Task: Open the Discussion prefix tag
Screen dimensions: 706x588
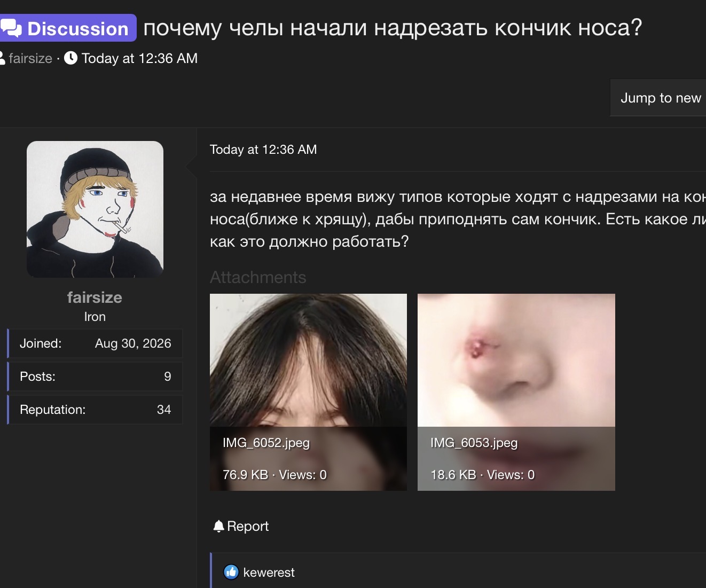Action: (68, 28)
